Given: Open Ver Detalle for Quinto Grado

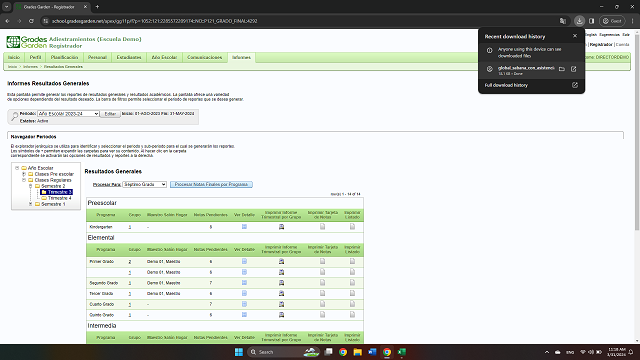Looking at the screenshot, I should click(244, 315).
